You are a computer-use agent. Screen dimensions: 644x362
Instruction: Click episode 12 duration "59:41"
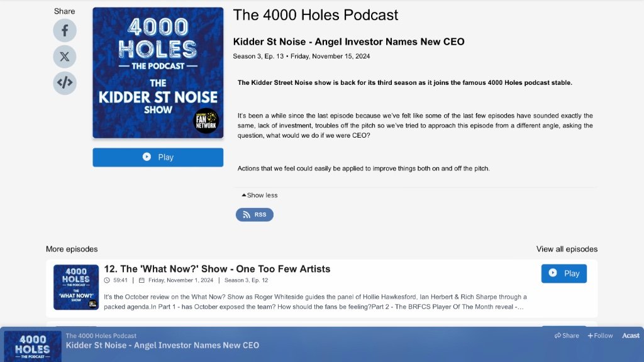pos(120,280)
